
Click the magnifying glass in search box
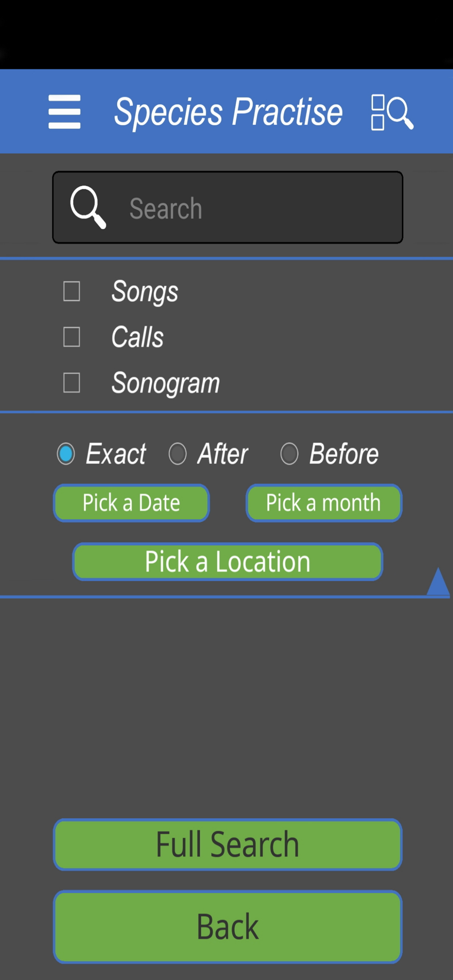click(x=88, y=207)
